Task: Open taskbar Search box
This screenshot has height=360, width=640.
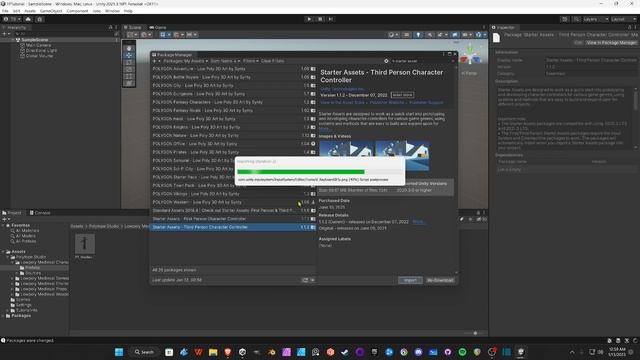Action: [x=144, y=352]
